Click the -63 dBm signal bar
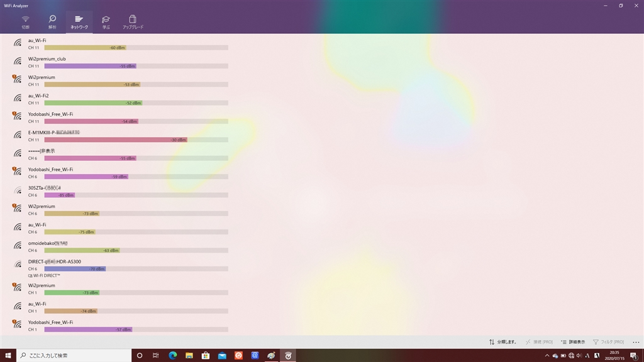This screenshot has width=644, height=362. point(82,250)
